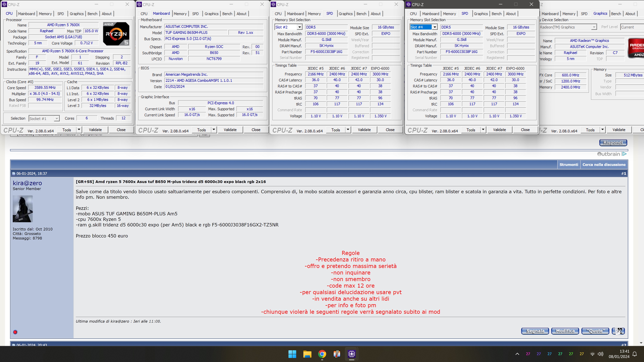Open Graphics tab in Slot #2 window
This screenshot has width=644, height=362.
tap(345, 14)
